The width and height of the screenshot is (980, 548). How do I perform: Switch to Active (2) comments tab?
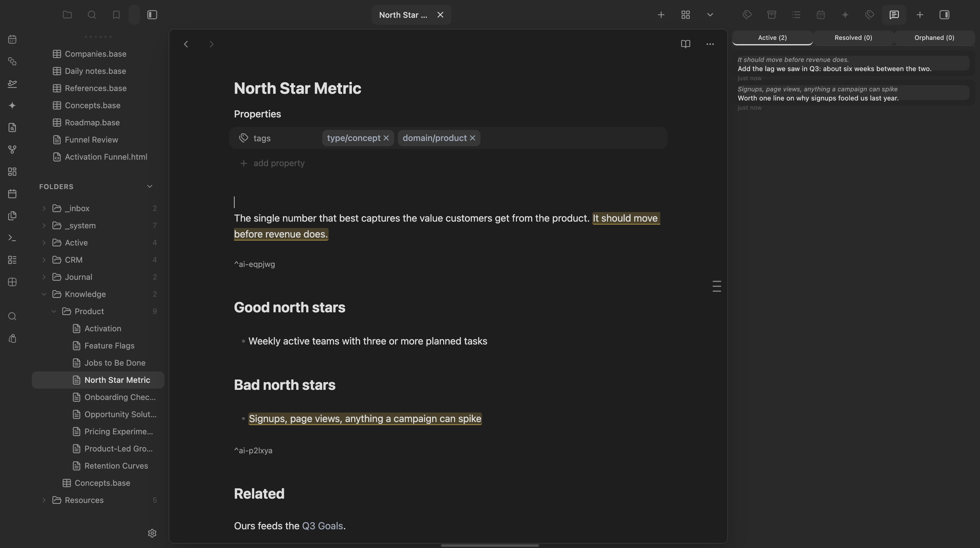[772, 38]
